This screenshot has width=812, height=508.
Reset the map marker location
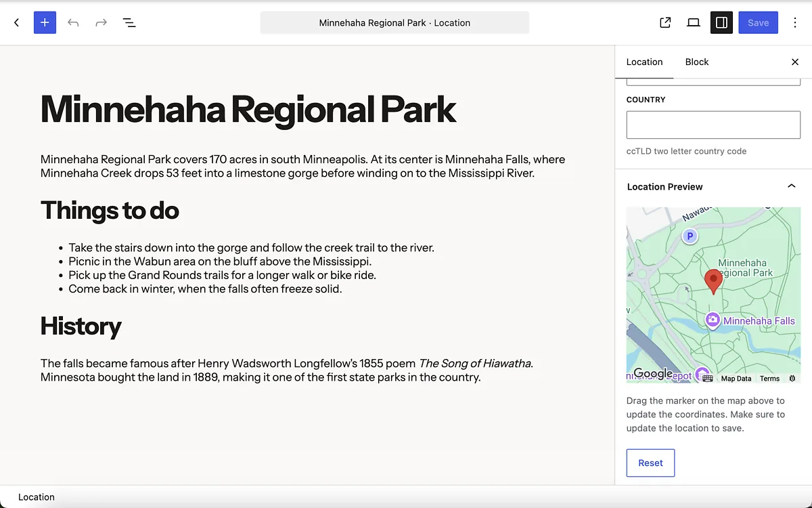click(x=650, y=463)
